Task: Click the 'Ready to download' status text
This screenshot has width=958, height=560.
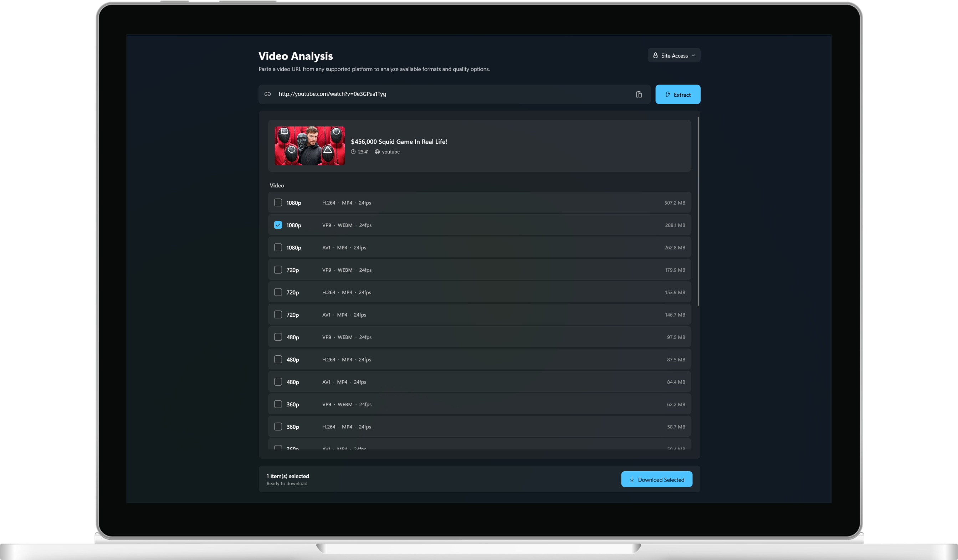Action: click(287, 484)
